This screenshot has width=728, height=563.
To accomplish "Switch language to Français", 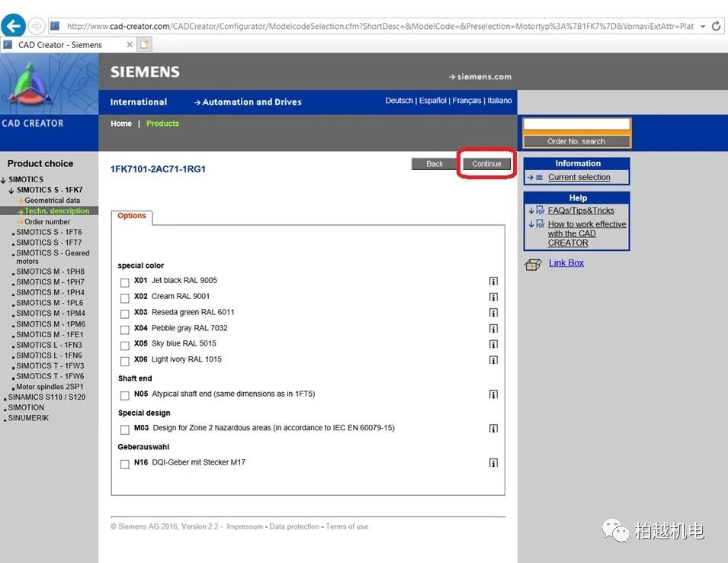I will pyautogui.click(x=467, y=101).
